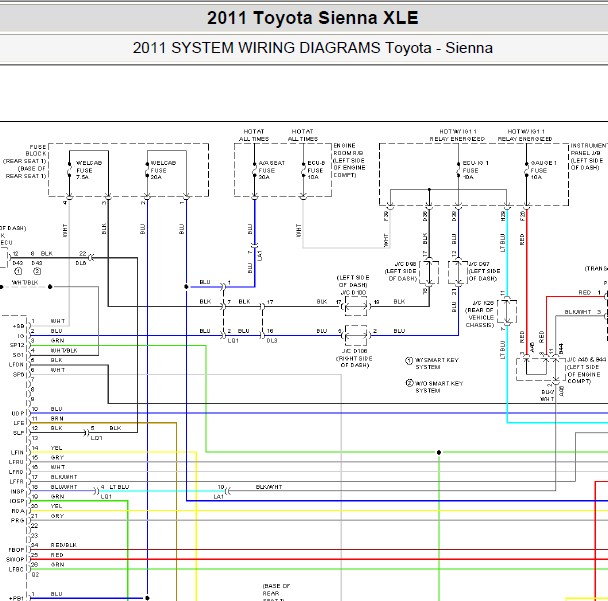This screenshot has height=601, width=608.
Task: Click HOT W/ IG1 RELAY ENERGIZED above ECU-IG 1 fuse
Action: click(x=457, y=135)
